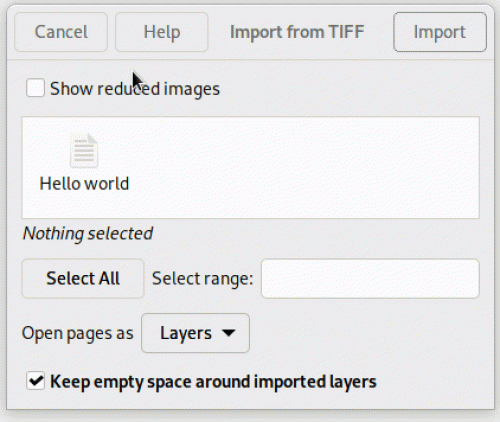
Task: Confirm with the Import button
Action: point(440,32)
